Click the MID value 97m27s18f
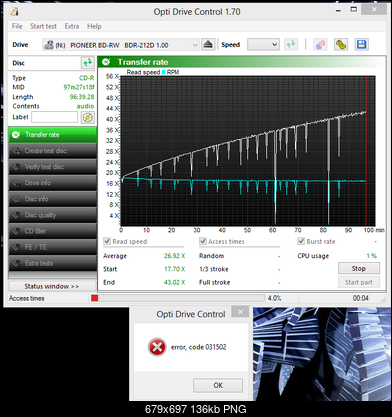 (x=79, y=87)
